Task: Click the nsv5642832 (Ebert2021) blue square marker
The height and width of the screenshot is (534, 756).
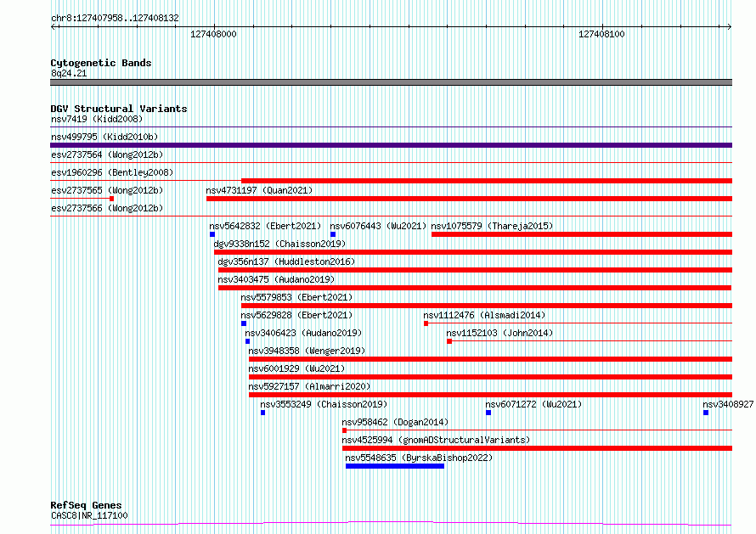Action: [212, 234]
